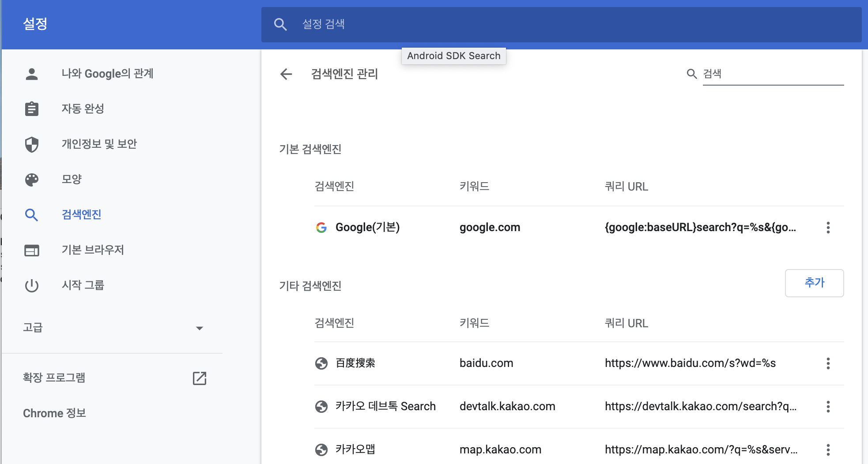Viewport: 868px width, 464px height.
Task: Click the 추가 button to add search engine
Action: (814, 283)
